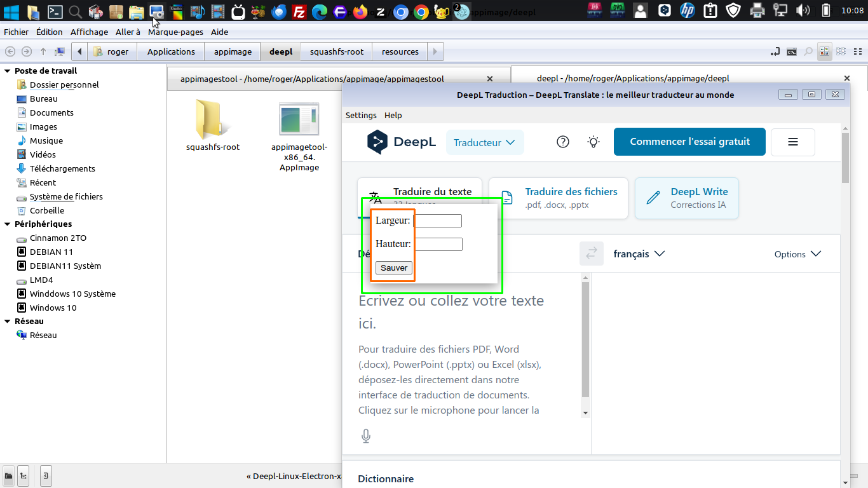The width and height of the screenshot is (868, 488).
Task: Expand the Traducteur dropdown
Action: pyautogui.click(x=484, y=142)
